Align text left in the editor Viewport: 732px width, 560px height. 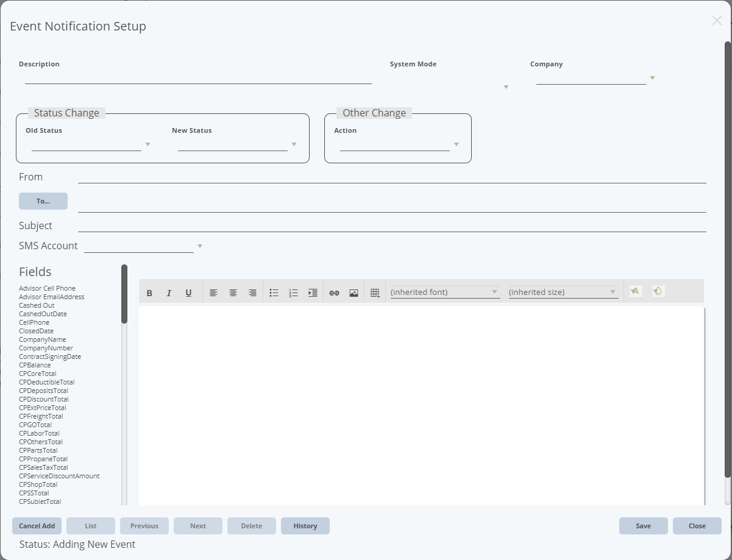point(213,293)
